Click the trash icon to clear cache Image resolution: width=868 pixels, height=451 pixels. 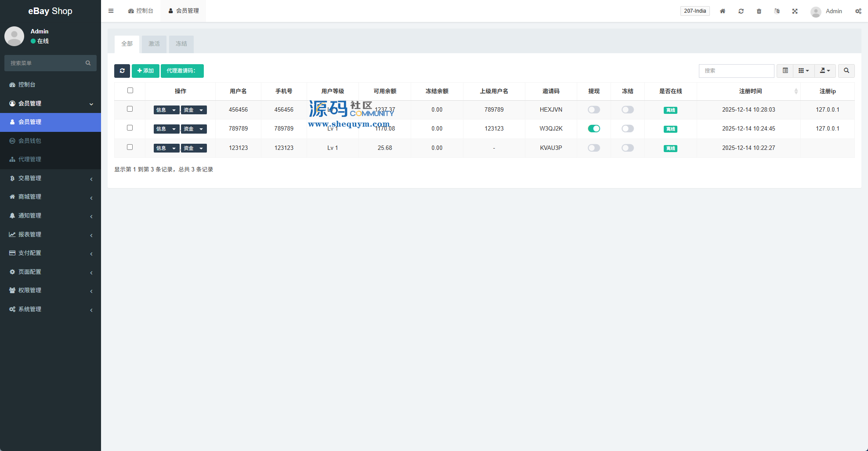[x=759, y=11]
